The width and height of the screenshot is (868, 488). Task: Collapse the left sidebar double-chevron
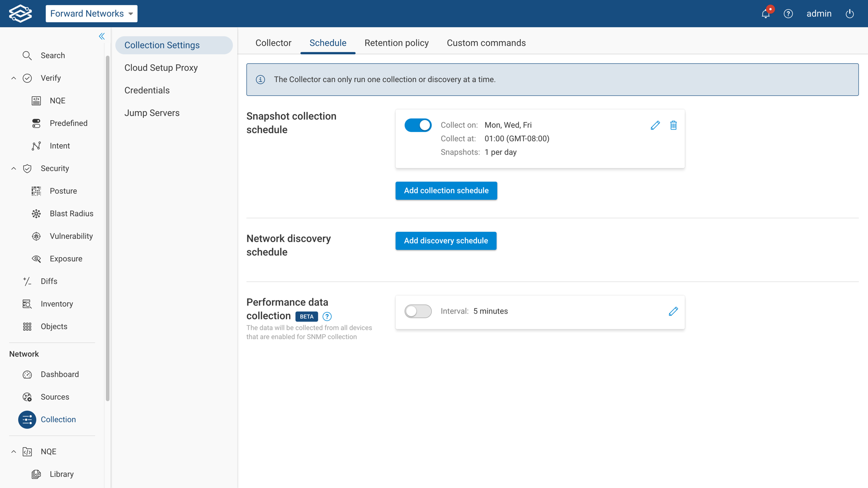102,36
